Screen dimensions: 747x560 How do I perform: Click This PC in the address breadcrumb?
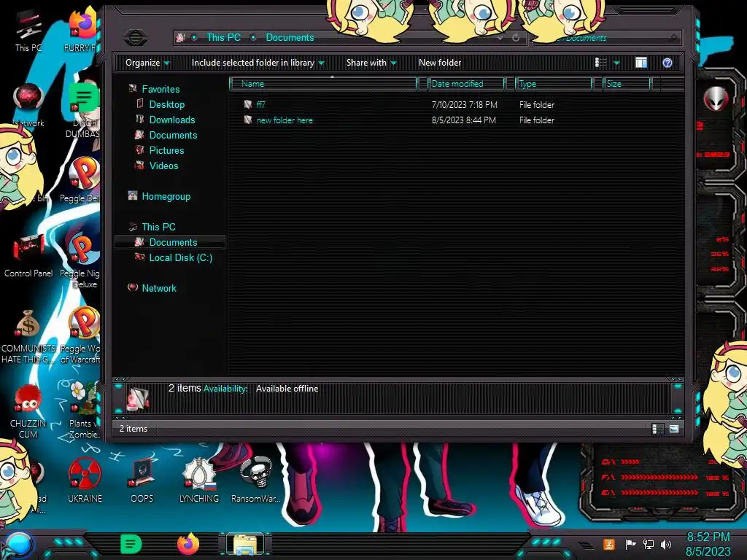click(x=223, y=37)
